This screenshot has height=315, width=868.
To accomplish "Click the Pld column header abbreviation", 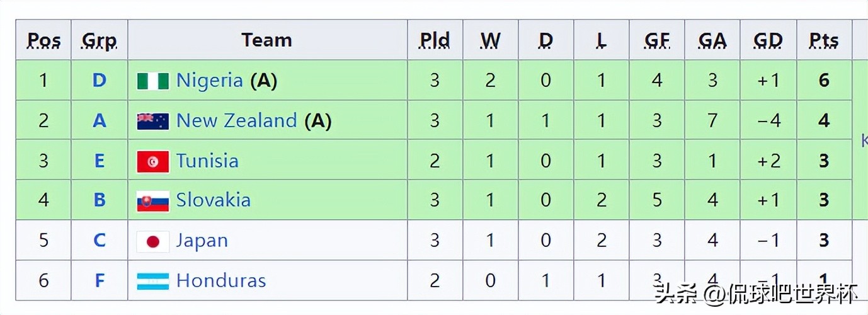I will tap(435, 41).
